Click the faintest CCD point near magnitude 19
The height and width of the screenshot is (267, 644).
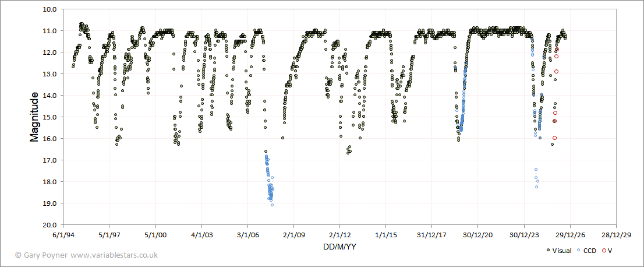273,205
